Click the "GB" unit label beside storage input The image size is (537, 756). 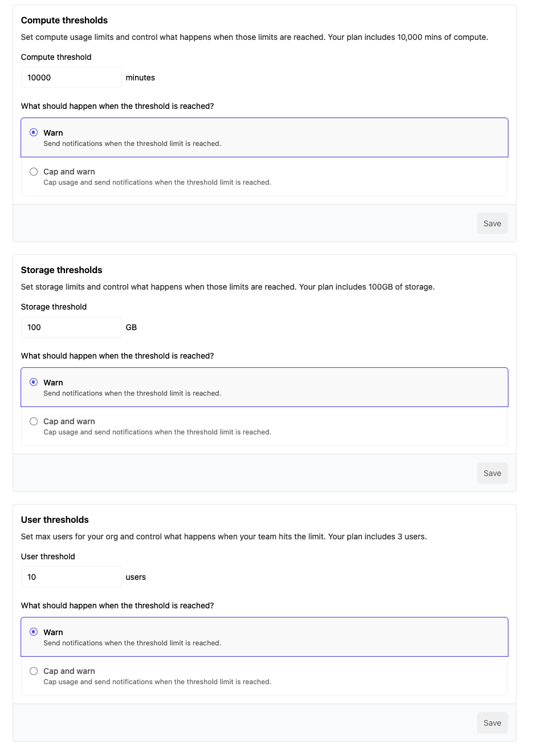coord(131,327)
